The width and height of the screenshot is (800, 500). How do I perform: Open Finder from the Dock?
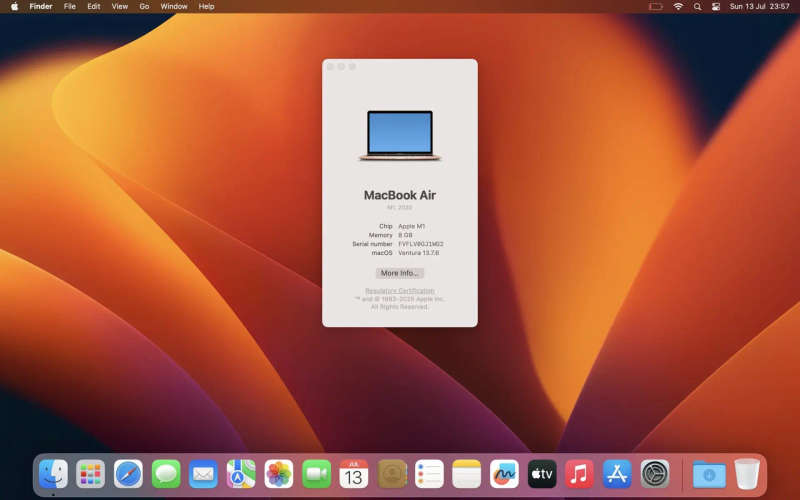pyautogui.click(x=54, y=474)
